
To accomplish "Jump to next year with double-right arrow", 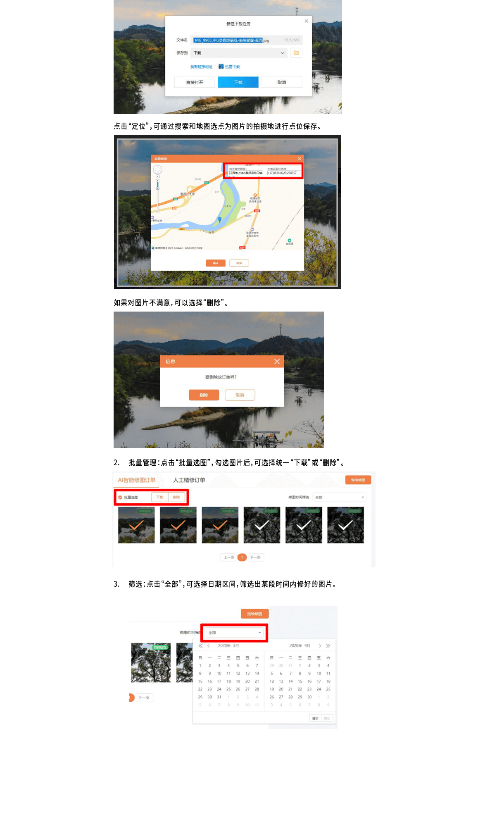I will (328, 645).
